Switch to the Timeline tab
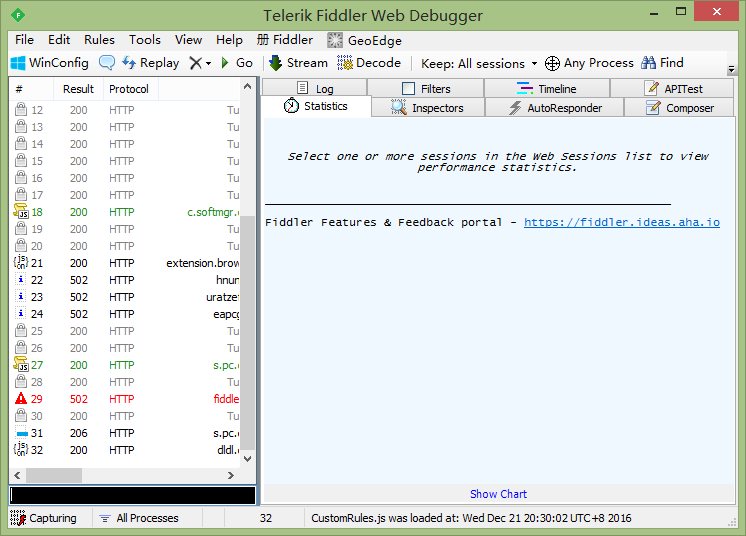Viewport: 746px width, 536px height. coord(547,88)
